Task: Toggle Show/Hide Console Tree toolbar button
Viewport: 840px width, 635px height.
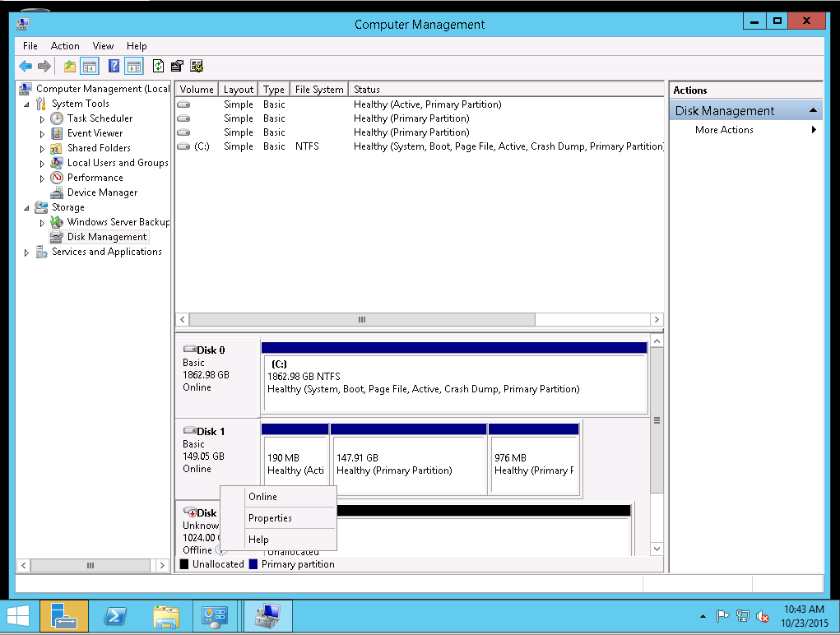Action: point(90,67)
